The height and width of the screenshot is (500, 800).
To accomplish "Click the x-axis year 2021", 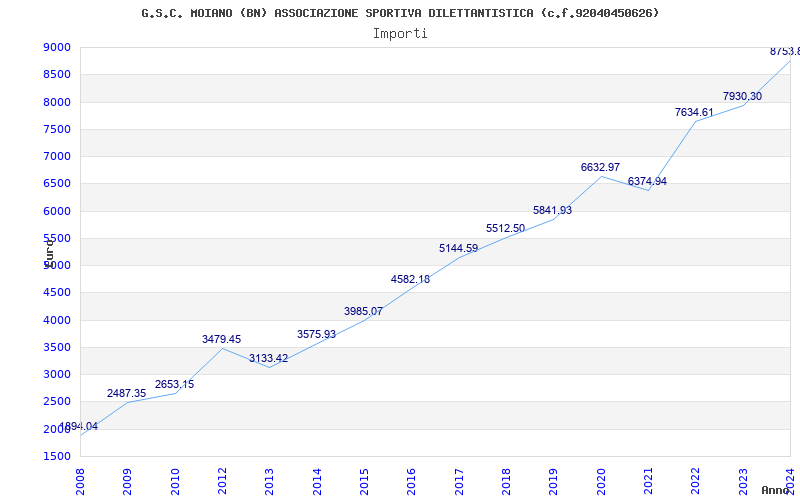I will (648, 482).
